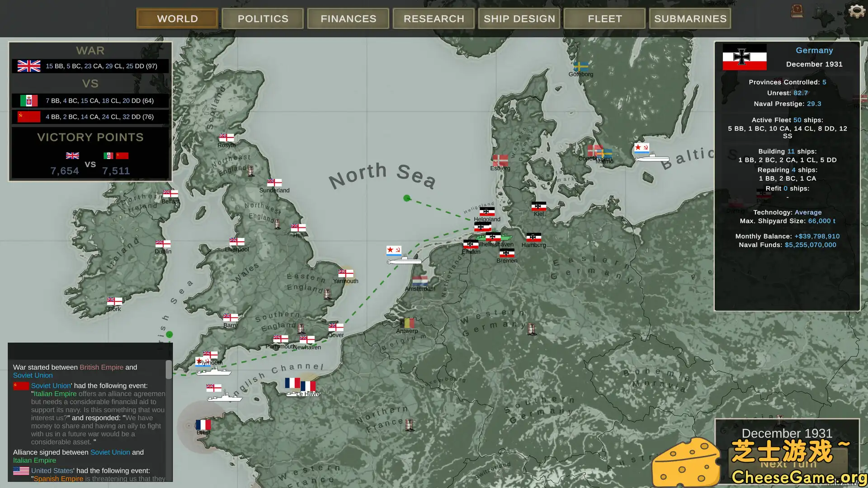Click the Helgoland port flag
Viewport: 868px width, 488px height.
pyautogui.click(x=487, y=212)
